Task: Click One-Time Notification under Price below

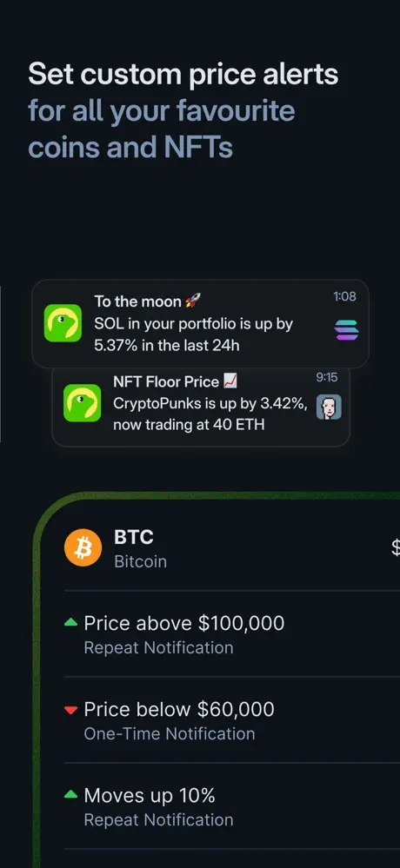Action: tap(170, 733)
